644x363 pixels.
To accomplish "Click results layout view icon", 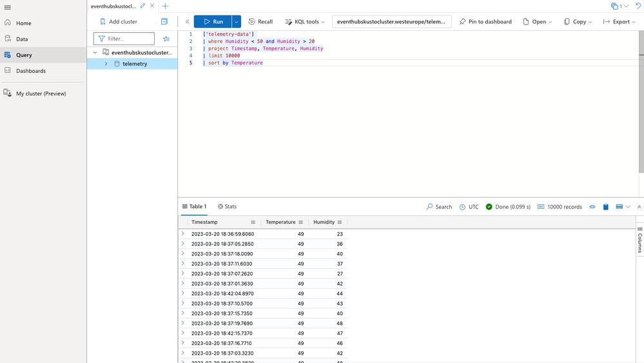I will (x=619, y=206).
